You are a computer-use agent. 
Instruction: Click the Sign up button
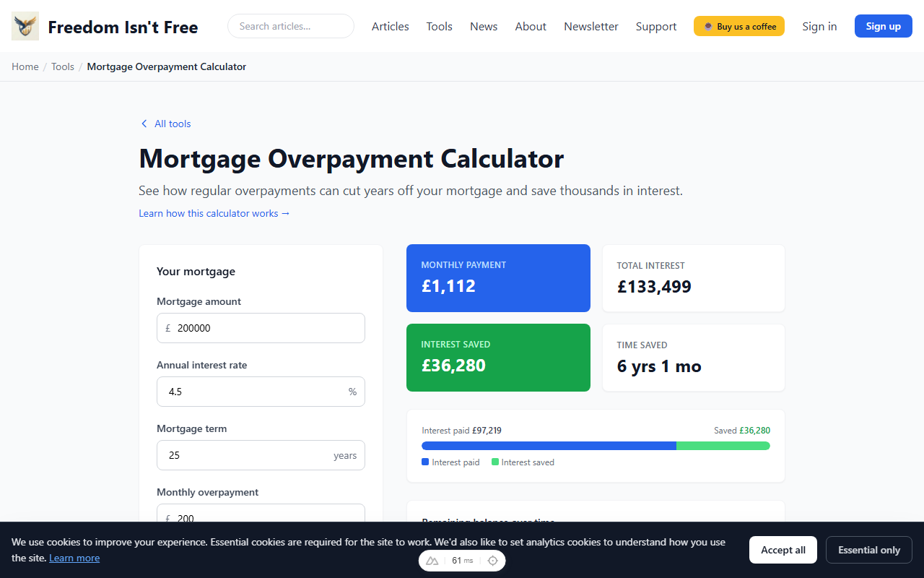pos(883,25)
